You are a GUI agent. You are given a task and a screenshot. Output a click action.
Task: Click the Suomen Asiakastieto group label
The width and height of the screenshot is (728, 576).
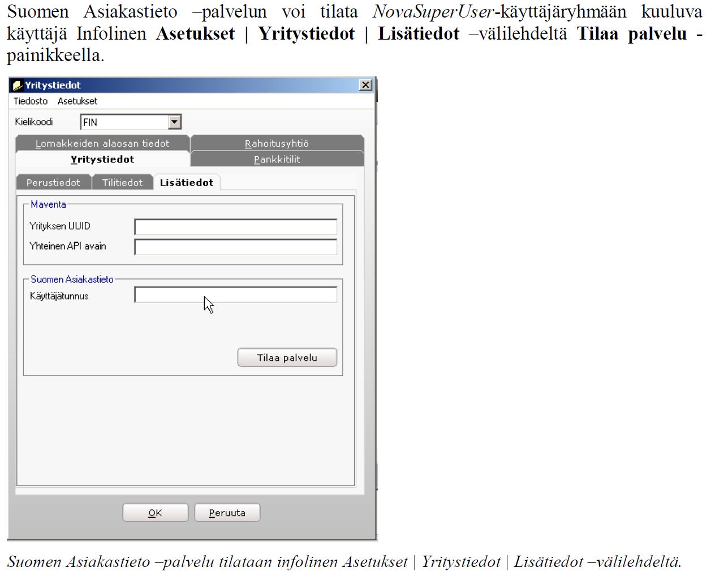click(x=72, y=279)
